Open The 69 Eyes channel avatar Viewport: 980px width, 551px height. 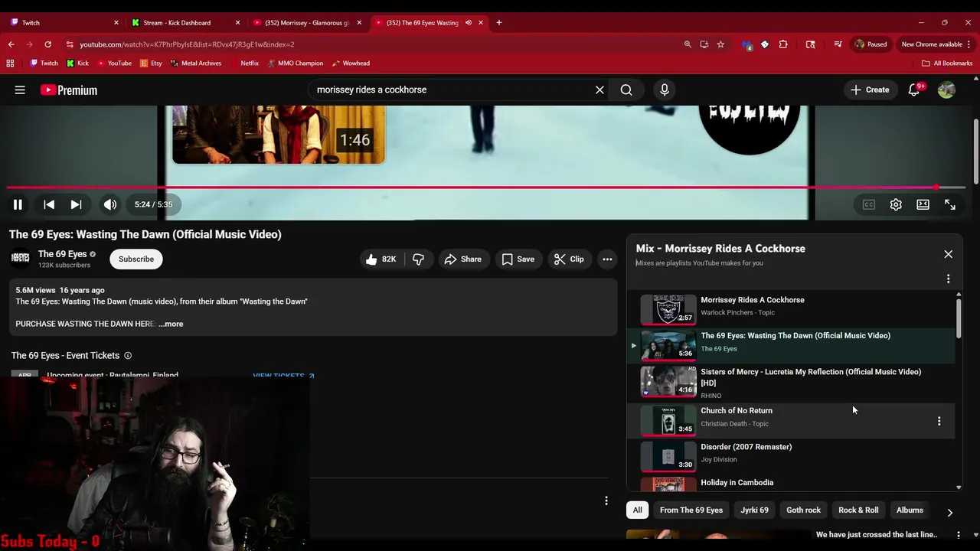pyautogui.click(x=21, y=259)
